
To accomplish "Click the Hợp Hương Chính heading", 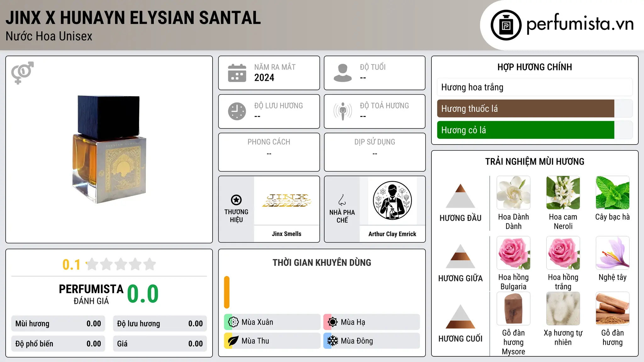I will coord(535,67).
